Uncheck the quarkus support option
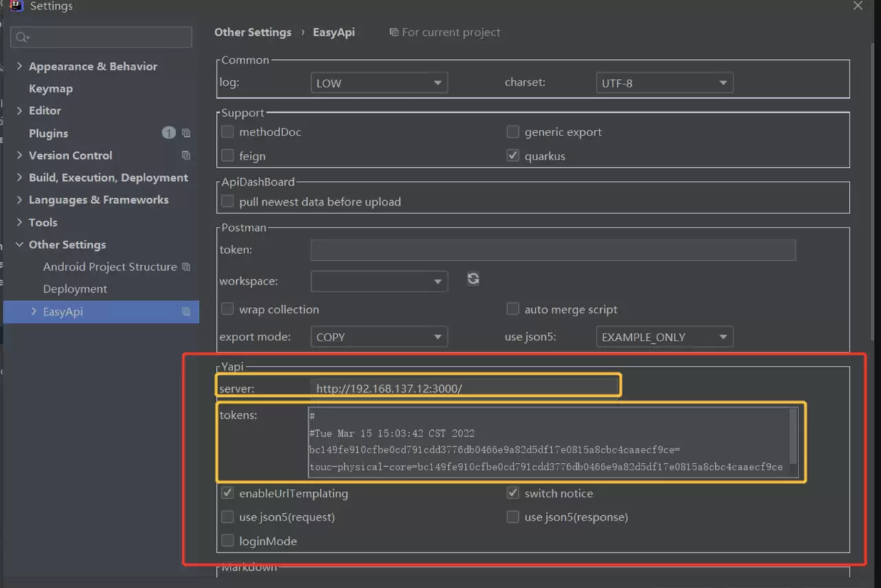Screen dimensions: 881x588 tap(513, 155)
